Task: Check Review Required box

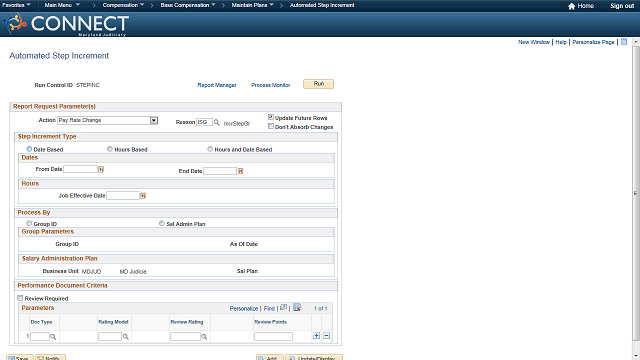Action: (20, 298)
